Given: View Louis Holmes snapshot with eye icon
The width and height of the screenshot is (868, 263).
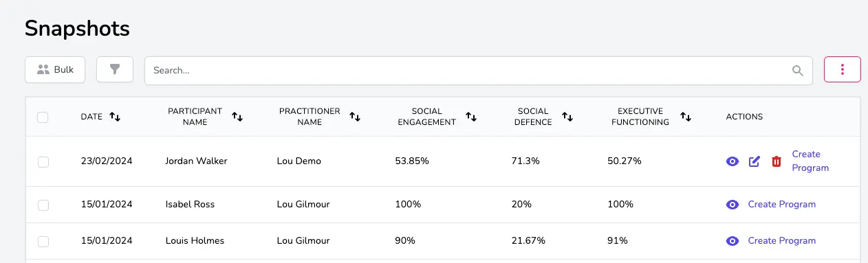Looking at the screenshot, I should click(733, 241).
